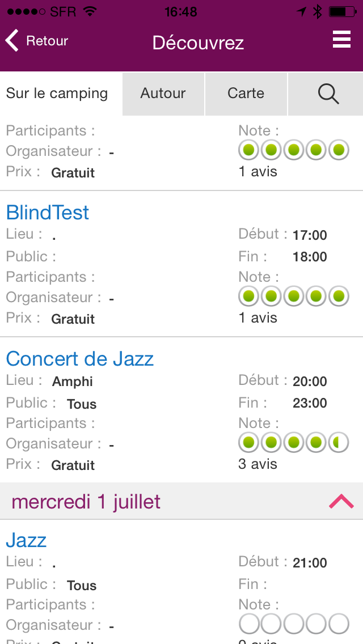Tap Concert de Jazz's half-filled fifth rating circle
Image resolution: width=363 pixels, height=644 pixels.
coord(339,443)
